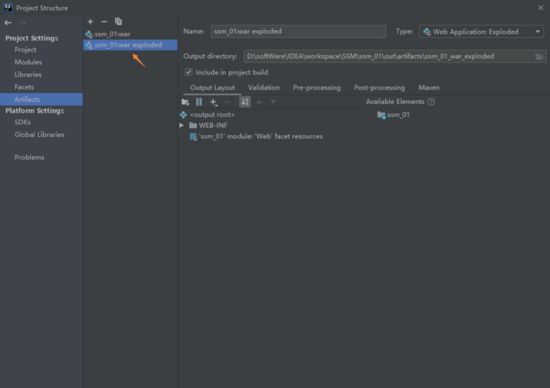Add a new artifact with plus icon
The height and width of the screenshot is (388, 550).
point(90,22)
